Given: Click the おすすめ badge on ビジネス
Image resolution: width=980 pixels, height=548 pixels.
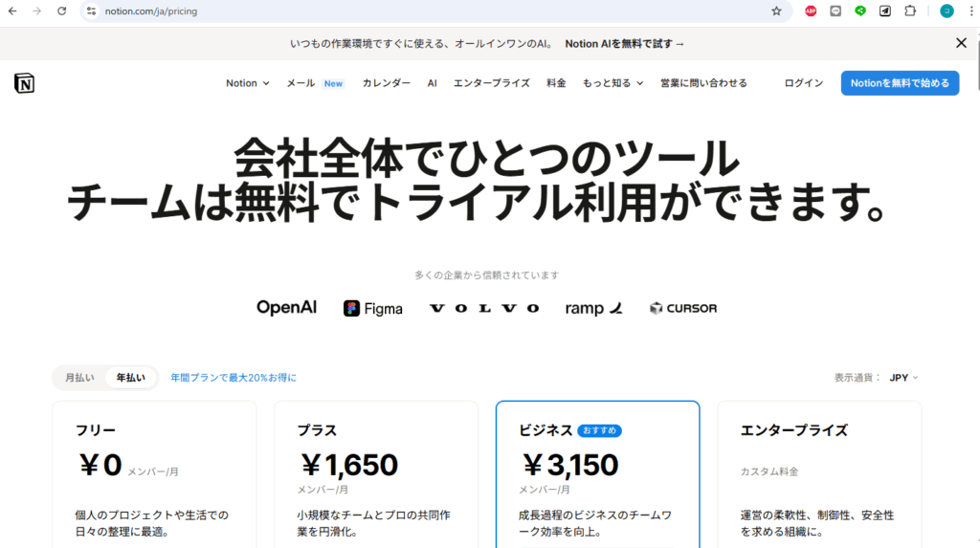Looking at the screenshot, I should click(x=599, y=430).
